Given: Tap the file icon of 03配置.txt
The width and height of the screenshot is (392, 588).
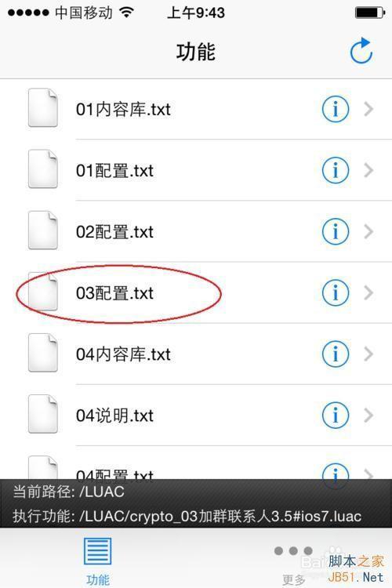Looking at the screenshot, I should point(43,292).
